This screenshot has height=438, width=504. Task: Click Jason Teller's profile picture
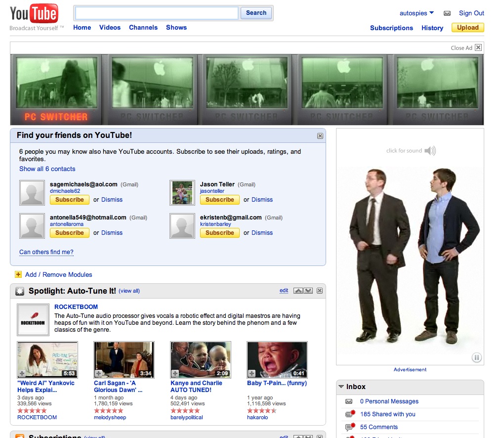tap(182, 193)
